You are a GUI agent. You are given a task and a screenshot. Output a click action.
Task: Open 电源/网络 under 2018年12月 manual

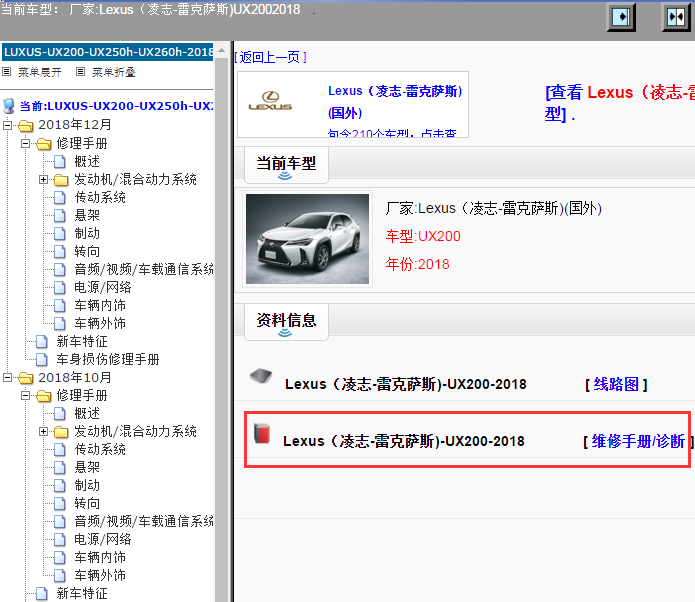point(103,287)
